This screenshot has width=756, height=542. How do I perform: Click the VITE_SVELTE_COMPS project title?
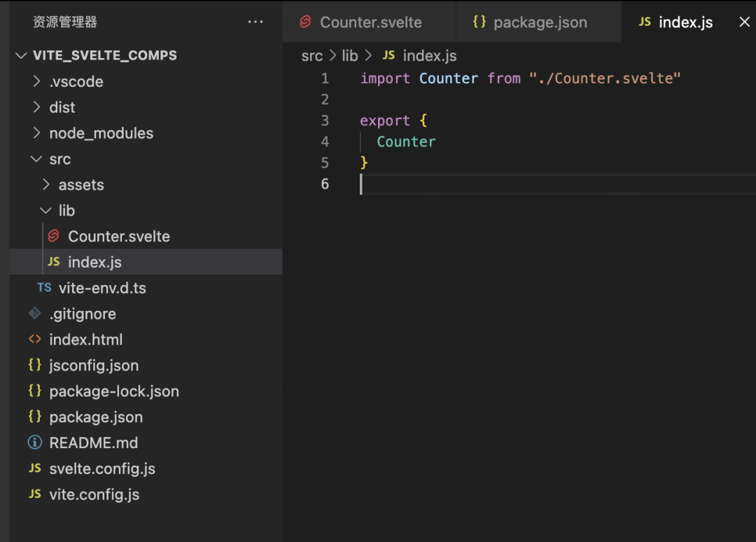(x=105, y=55)
